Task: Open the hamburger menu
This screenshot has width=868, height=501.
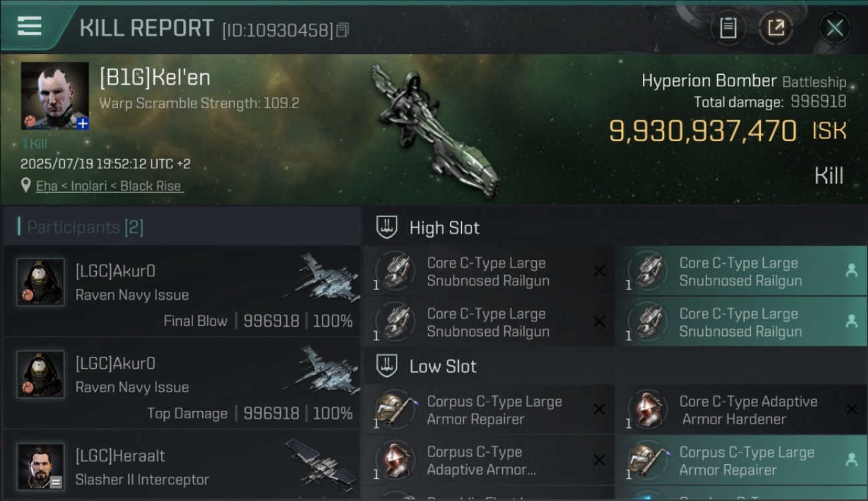Action: click(x=29, y=27)
